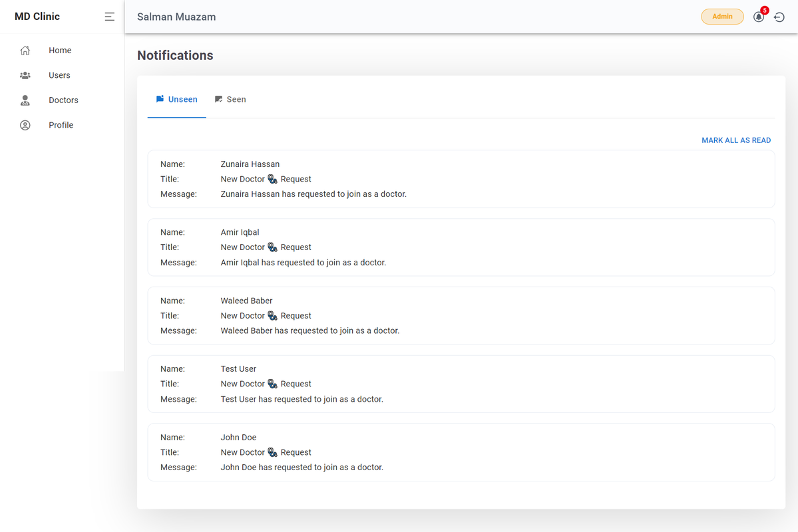Click message 'Waleed Baber has requested to join'
The height and width of the screenshot is (532, 798).
310,331
